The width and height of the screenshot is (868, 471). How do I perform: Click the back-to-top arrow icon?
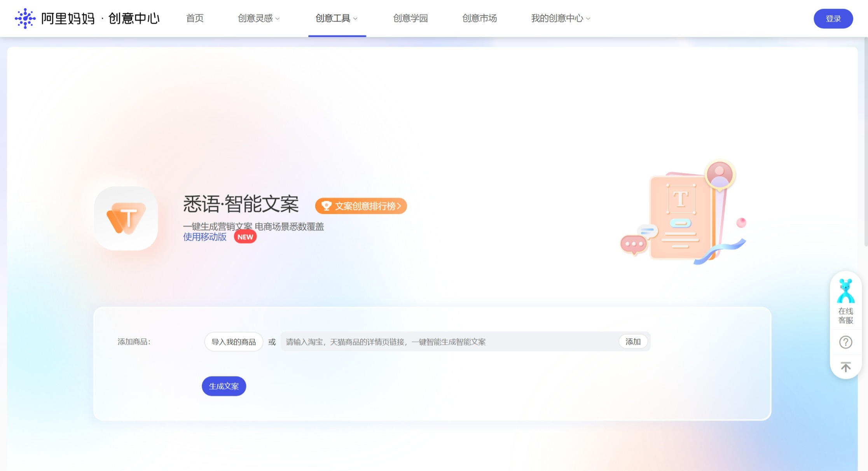pyautogui.click(x=845, y=367)
